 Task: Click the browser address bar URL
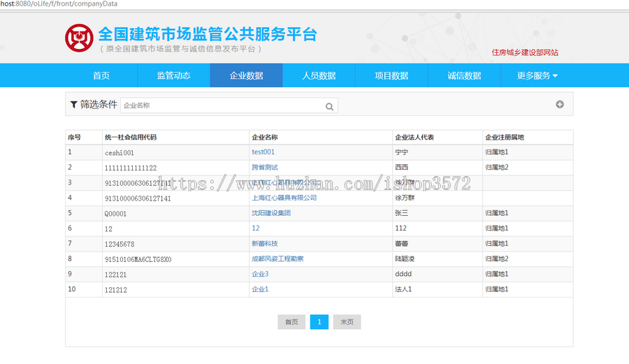click(59, 3)
